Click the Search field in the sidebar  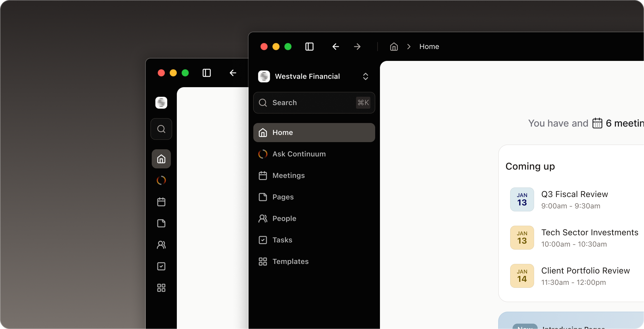tap(314, 103)
